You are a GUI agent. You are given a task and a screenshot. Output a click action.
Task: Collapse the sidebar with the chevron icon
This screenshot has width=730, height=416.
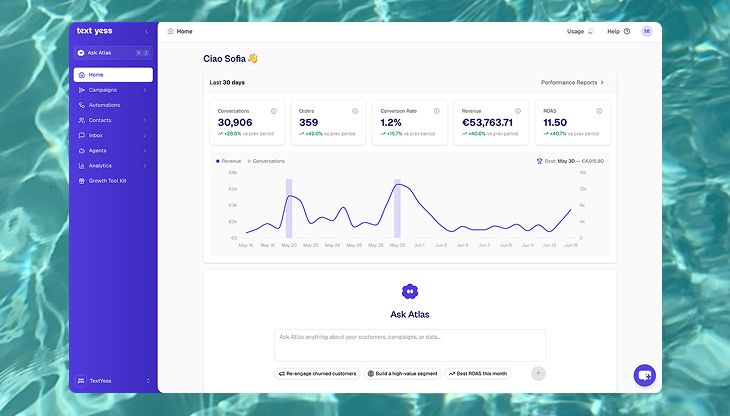coord(146,31)
